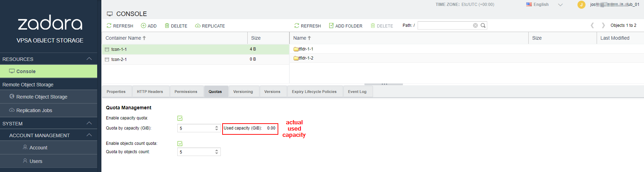This screenshot has height=172, width=644.
Task: Open Account under Account Management
Action: pos(48,148)
